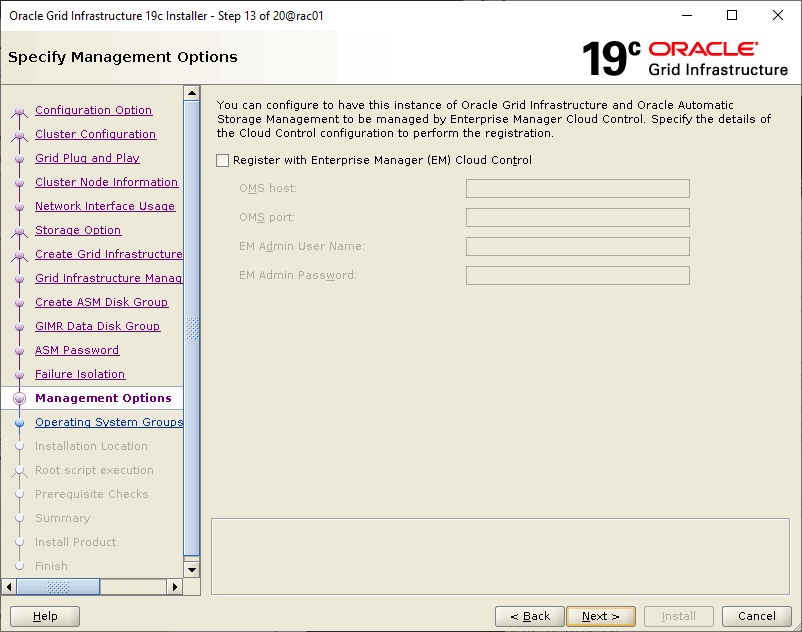The height and width of the screenshot is (632, 802).
Task: Click the step bullet beside Failure Isolation
Action: [19, 375]
